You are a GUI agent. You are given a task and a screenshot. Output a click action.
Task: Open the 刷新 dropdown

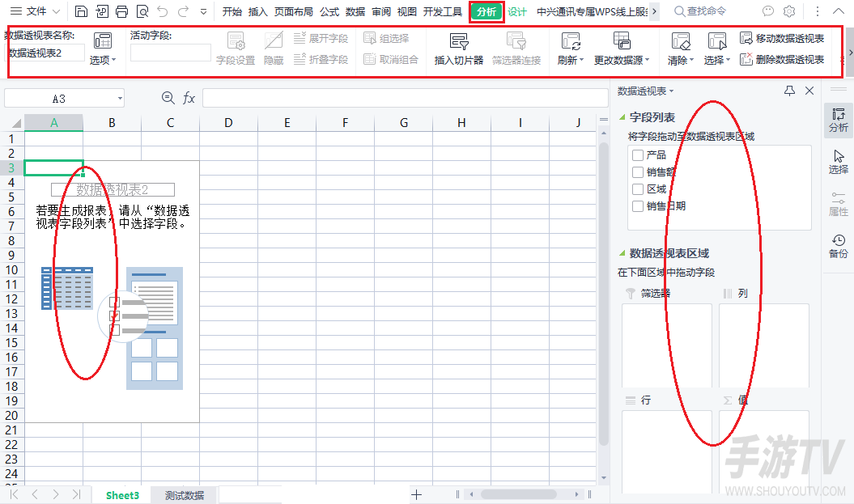[570, 49]
